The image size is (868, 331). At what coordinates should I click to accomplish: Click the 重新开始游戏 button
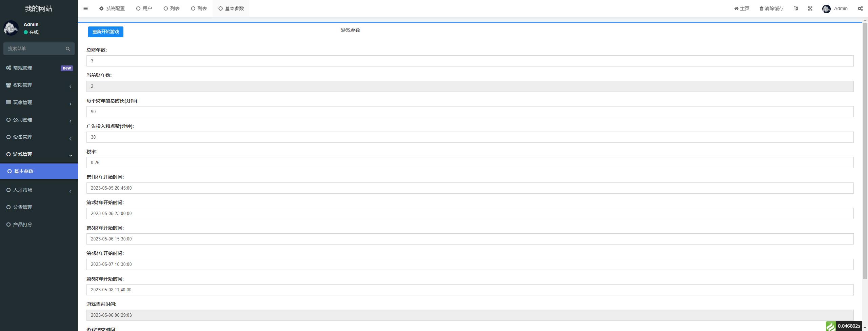point(105,32)
